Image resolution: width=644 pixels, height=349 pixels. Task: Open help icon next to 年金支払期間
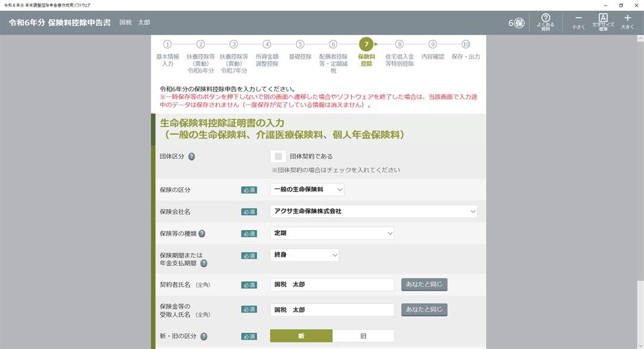pos(204,264)
